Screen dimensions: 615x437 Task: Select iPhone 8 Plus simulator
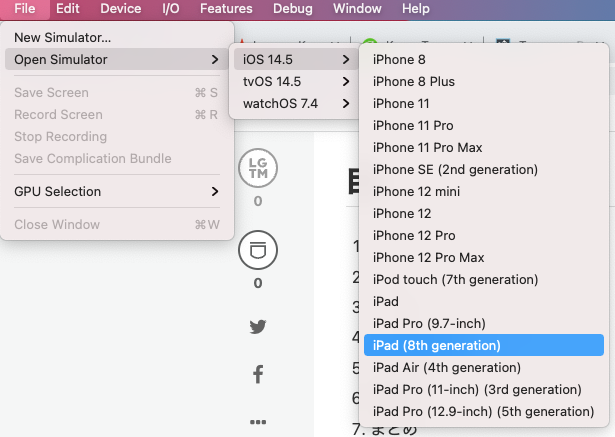coord(484,81)
